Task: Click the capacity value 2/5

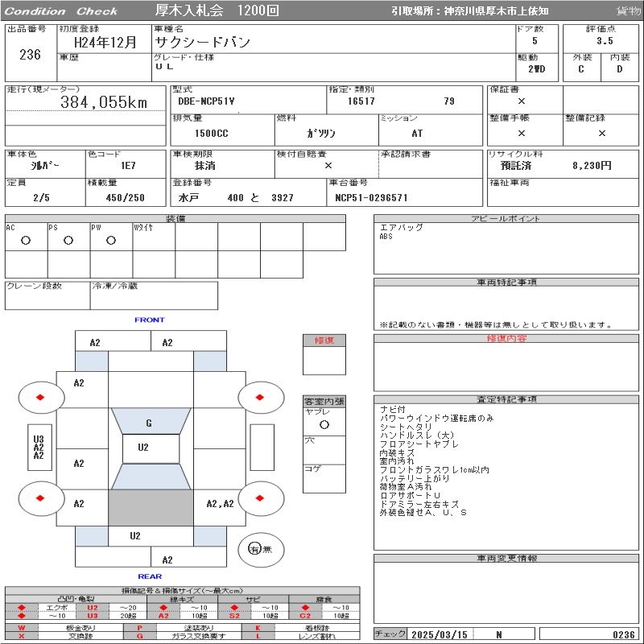Action: click(x=42, y=197)
